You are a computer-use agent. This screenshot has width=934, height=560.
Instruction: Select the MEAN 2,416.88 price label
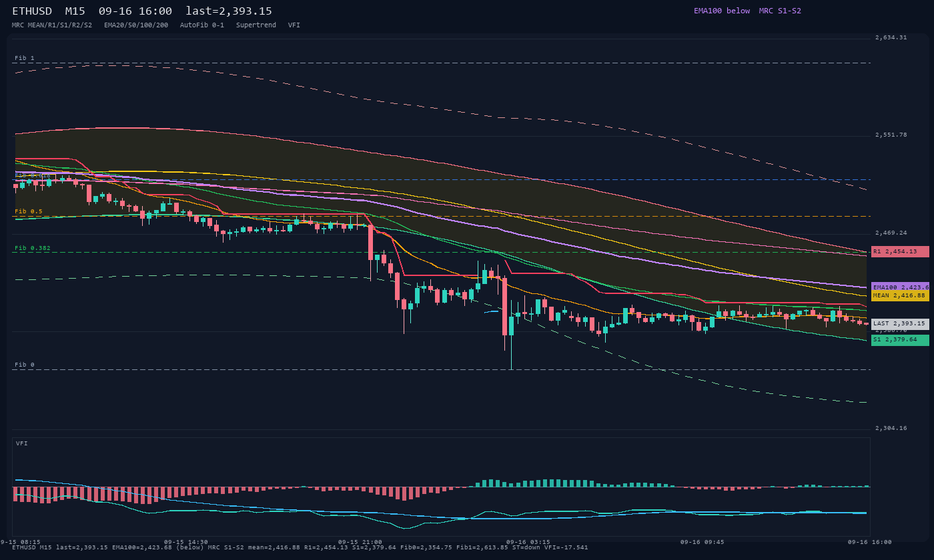click(x=900, y=295)
